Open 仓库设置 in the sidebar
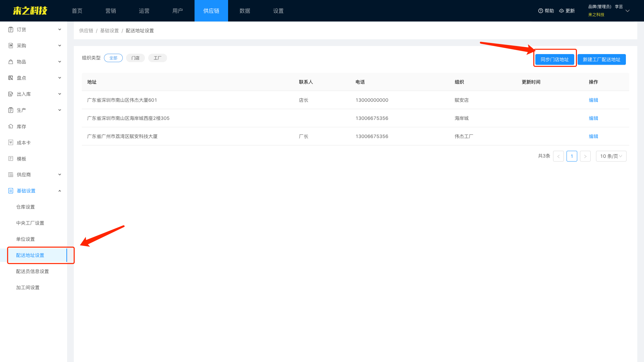This screenshot has height=362, width=644. coord(25,207)
